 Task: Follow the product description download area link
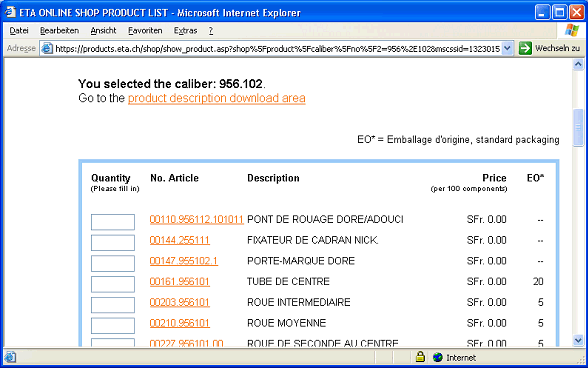(217, 98)
